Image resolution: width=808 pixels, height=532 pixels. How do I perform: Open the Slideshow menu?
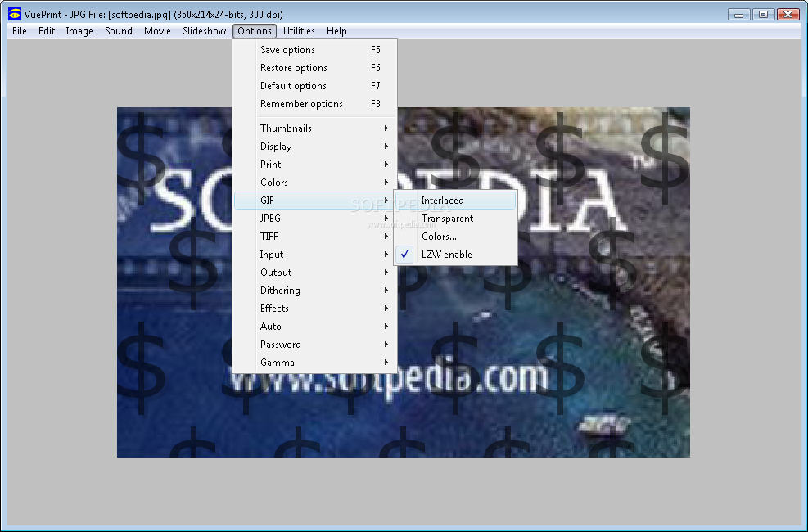[204, 31]
